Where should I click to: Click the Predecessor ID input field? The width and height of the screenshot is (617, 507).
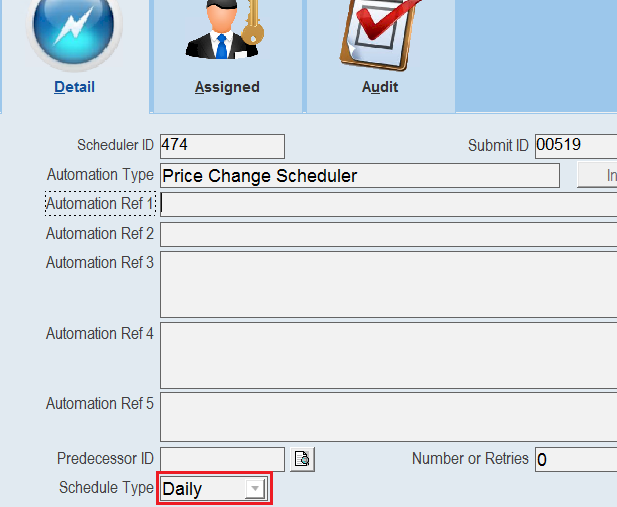click(222, 459)
